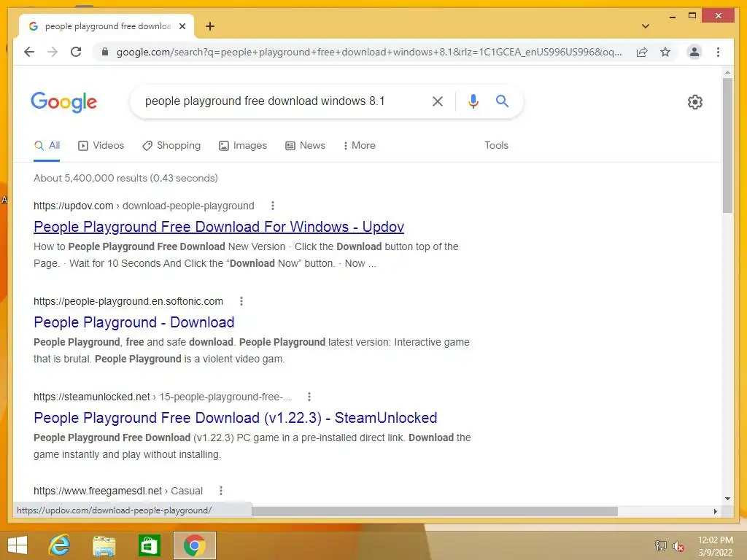Share this page from the address bar
Screen dimensions: 747x560
point(642,52)
